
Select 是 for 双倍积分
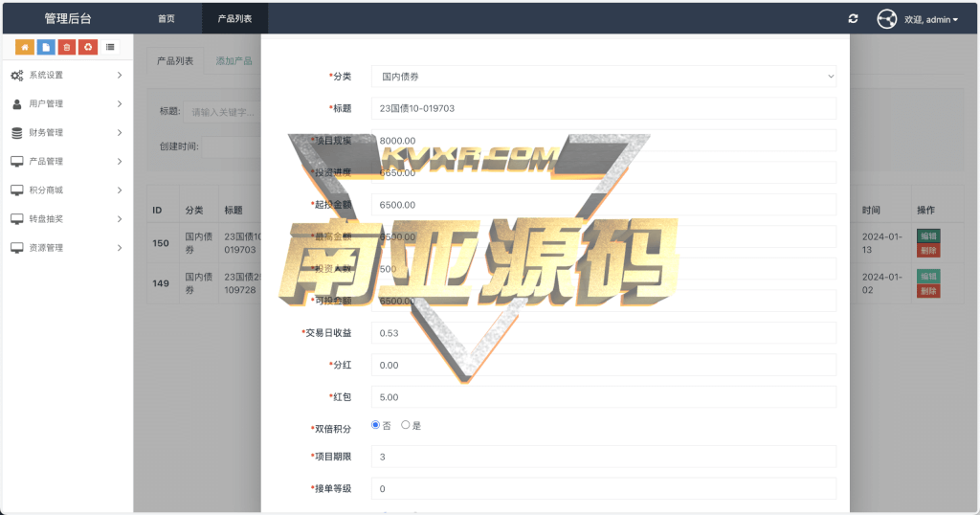coord(406,425)
